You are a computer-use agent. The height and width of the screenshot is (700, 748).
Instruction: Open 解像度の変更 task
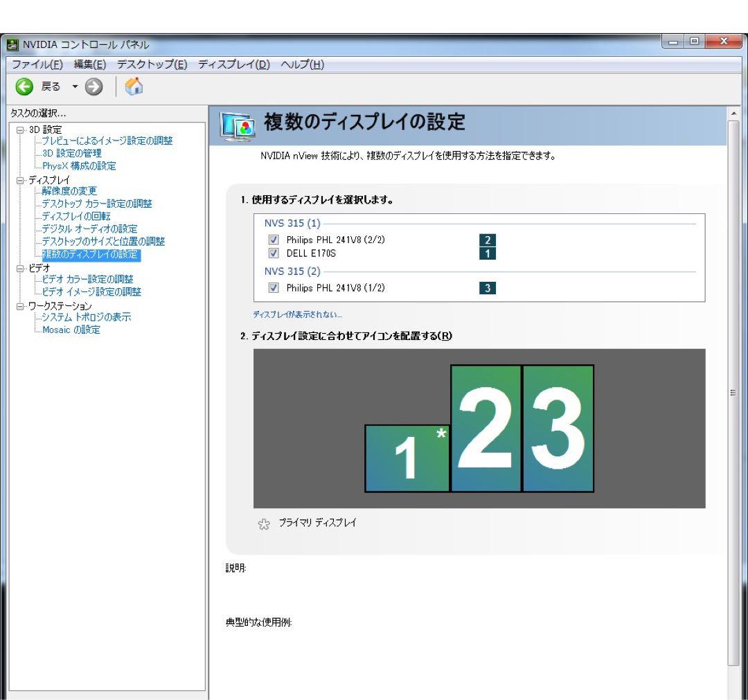point(69,190)
